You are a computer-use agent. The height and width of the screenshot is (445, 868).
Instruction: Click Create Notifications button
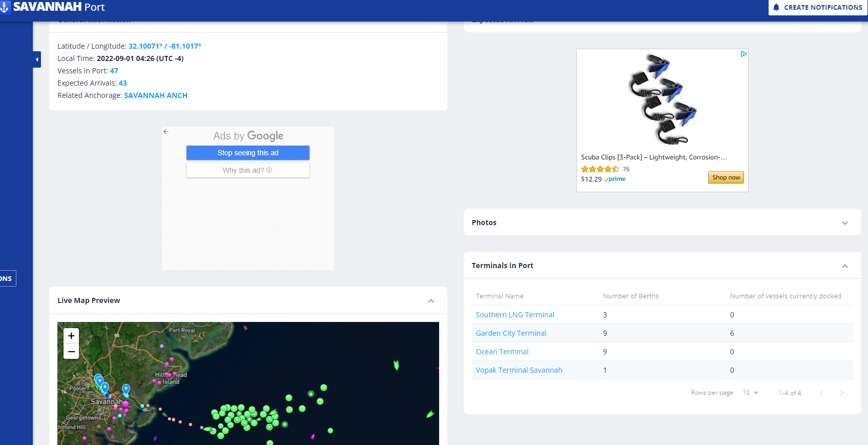tap(818, 7)
